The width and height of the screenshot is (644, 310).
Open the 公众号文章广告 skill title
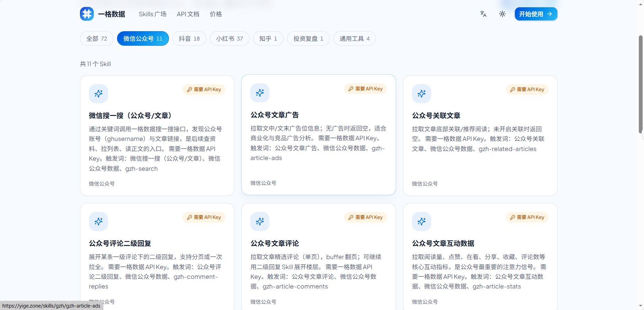click(275, 115)
